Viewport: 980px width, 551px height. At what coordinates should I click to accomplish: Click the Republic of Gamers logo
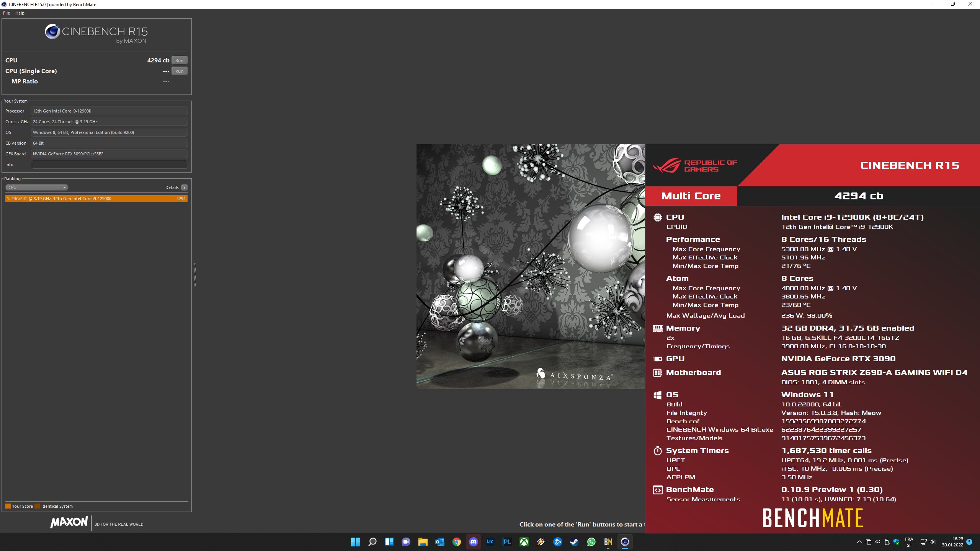click(695, 166)
